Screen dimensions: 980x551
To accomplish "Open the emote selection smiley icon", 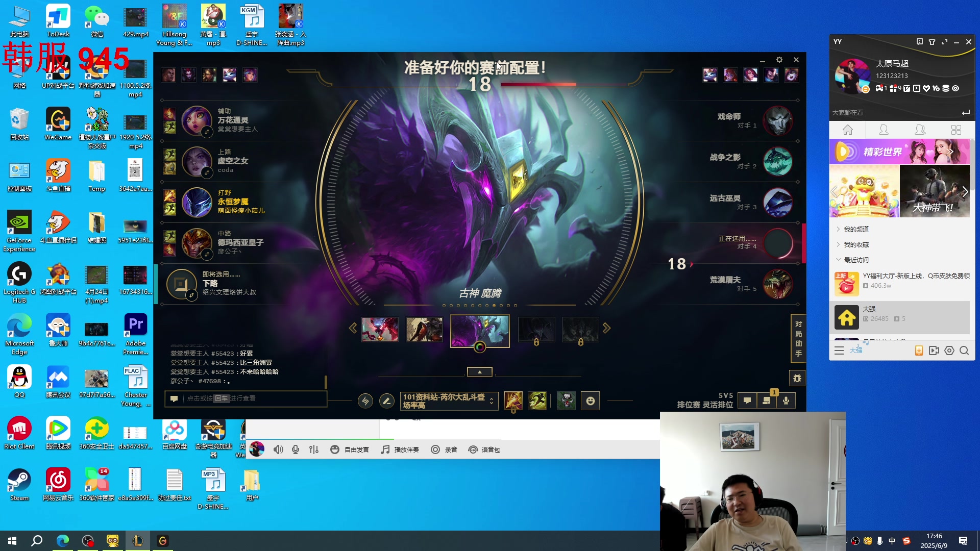I will pyautogui.click(x=591, y=401).
